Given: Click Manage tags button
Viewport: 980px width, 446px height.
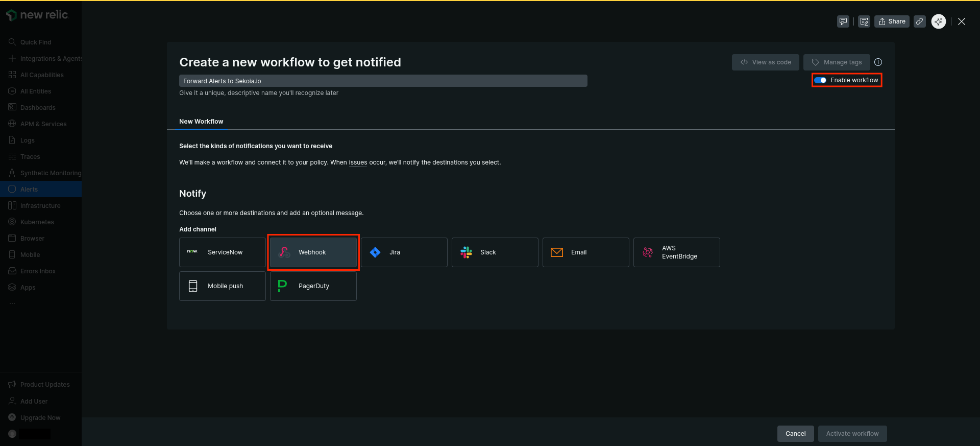Looking at the screenshot, I should point(837,62).
